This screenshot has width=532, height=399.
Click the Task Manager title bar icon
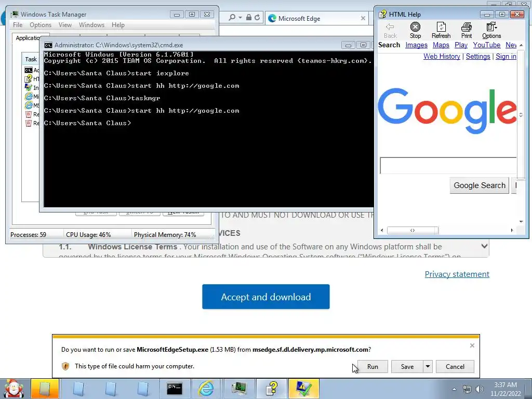tap(14, 14)
